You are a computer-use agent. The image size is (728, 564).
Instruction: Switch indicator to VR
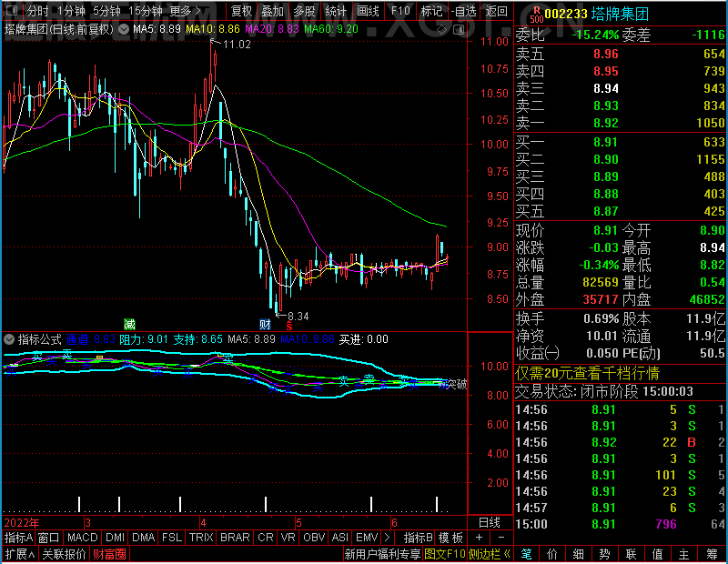pos(288,538)
